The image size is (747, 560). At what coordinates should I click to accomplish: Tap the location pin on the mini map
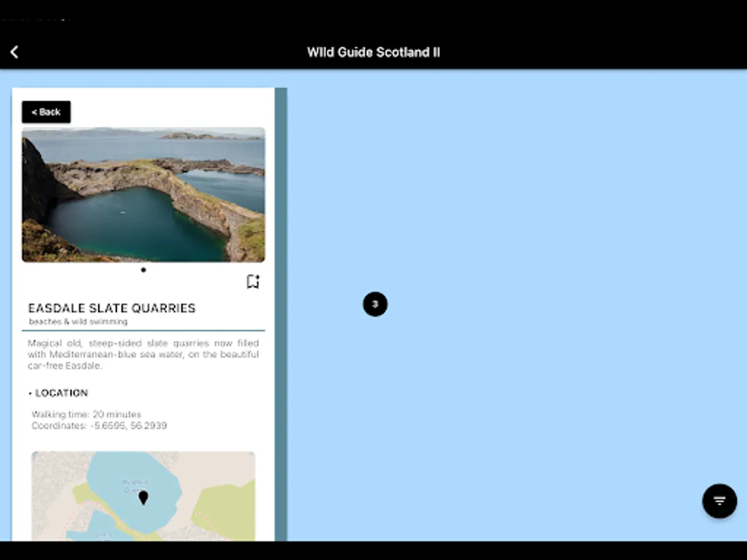[143, 498]
